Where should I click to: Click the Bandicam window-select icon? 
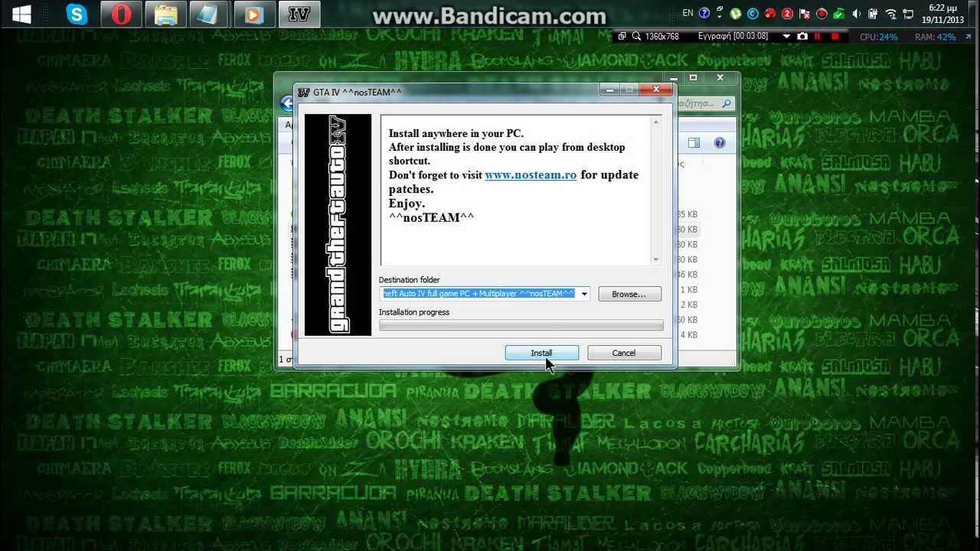coord(622,37)
